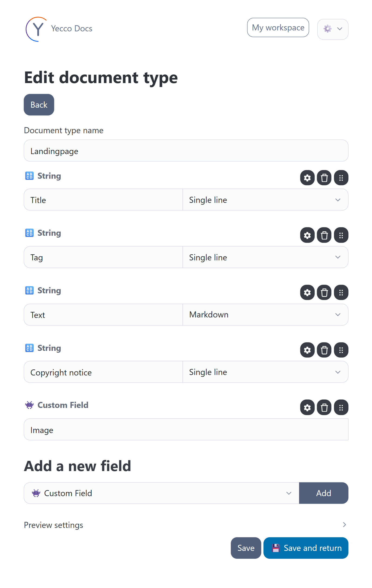Image resolution: width=372 pixels, height=588 pixels.
Task: Click Save and return
Action: pos(306,548)
